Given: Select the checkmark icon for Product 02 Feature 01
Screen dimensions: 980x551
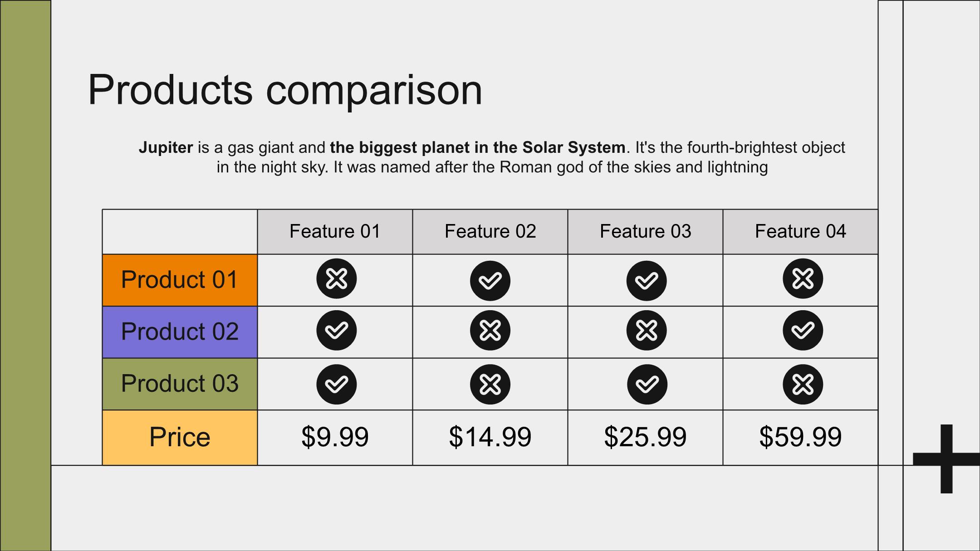Looking at the screenshot, I should point(337,330).
